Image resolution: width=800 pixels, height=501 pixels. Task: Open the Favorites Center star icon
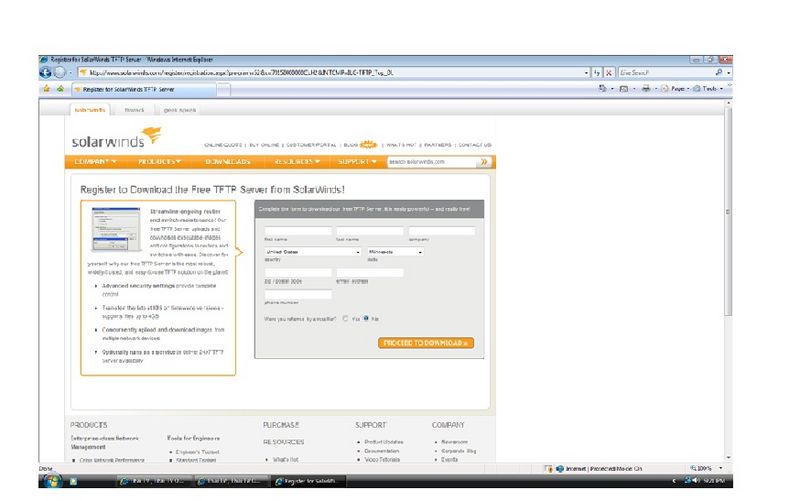[46, 89]
